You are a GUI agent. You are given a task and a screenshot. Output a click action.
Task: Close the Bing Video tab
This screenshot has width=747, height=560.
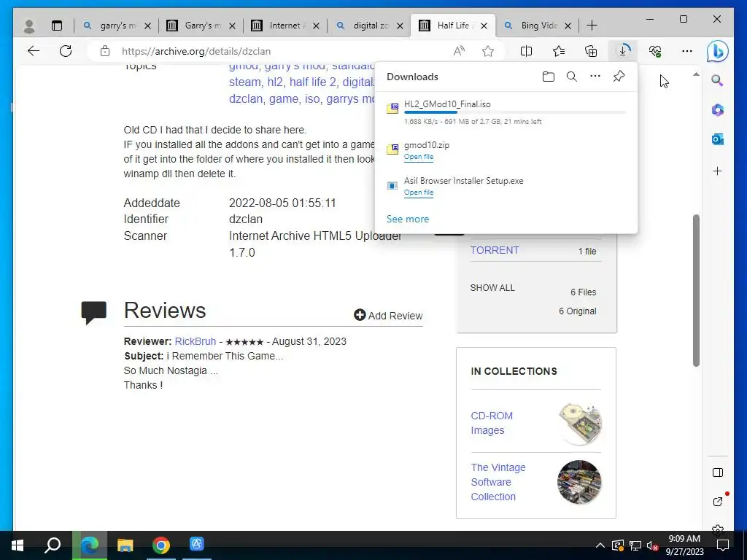coord(568,26)
